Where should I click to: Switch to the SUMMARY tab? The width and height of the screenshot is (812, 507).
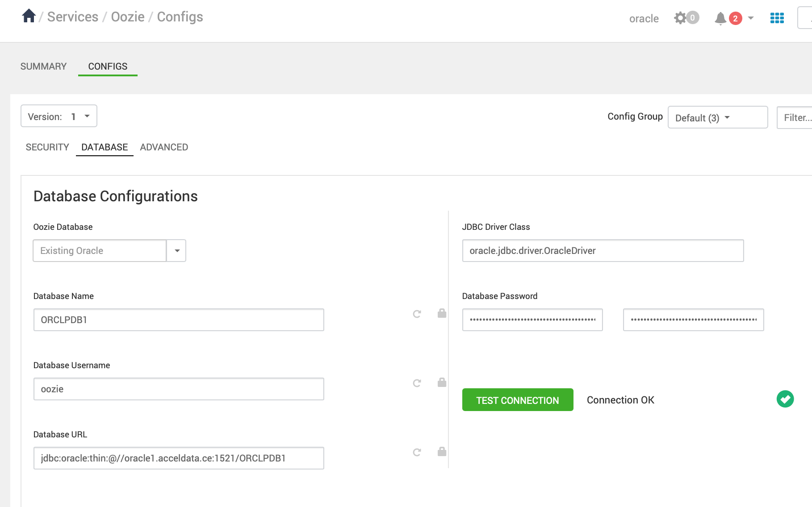click(43, 66)
